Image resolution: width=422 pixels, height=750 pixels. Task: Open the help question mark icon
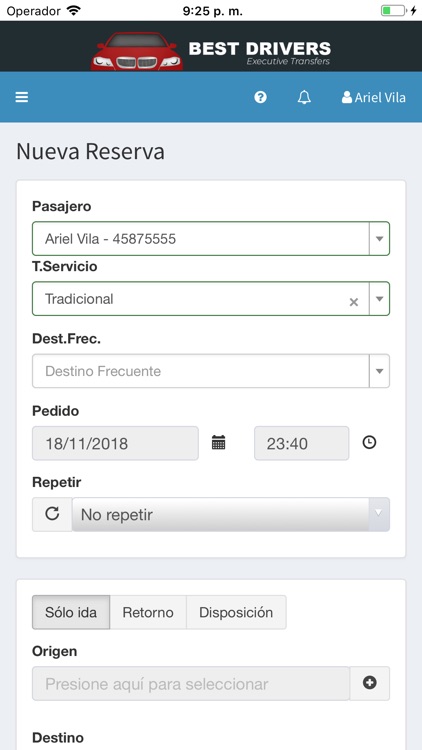point(260,98)
